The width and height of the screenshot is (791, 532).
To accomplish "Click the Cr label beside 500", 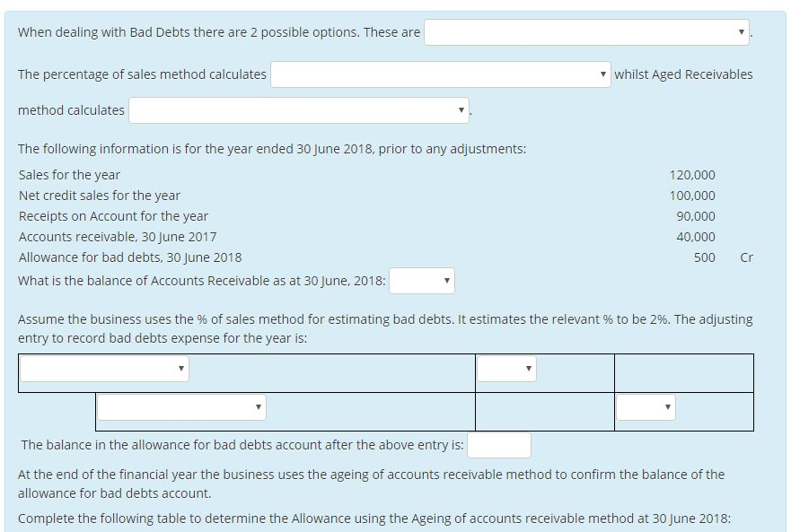I will click(x=747, y=257).
